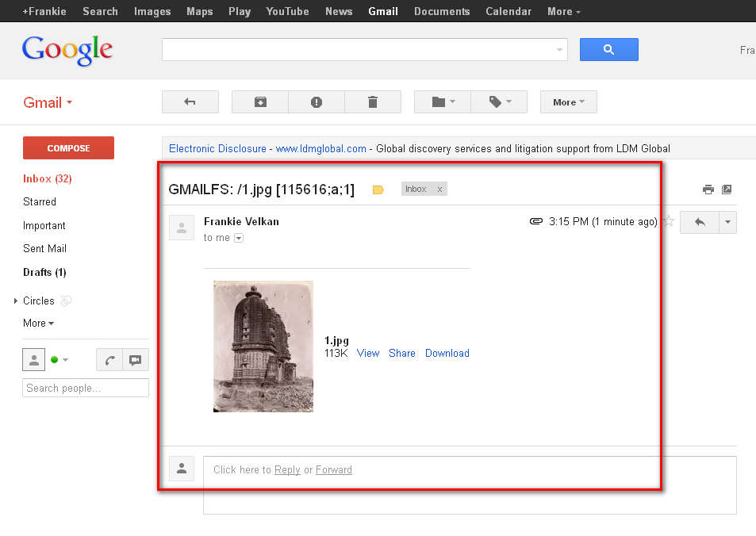Click Forward link in reply box
756x536 pixels.
pos(334,470)
